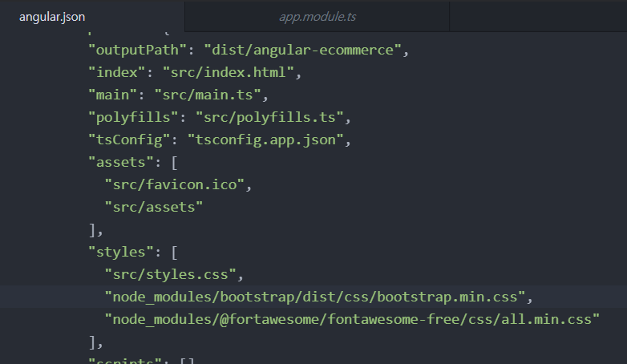The height and width of the screenshot is (364, 627).
Task: Click the closing bracket of the assets array
Action: point(92,230)
